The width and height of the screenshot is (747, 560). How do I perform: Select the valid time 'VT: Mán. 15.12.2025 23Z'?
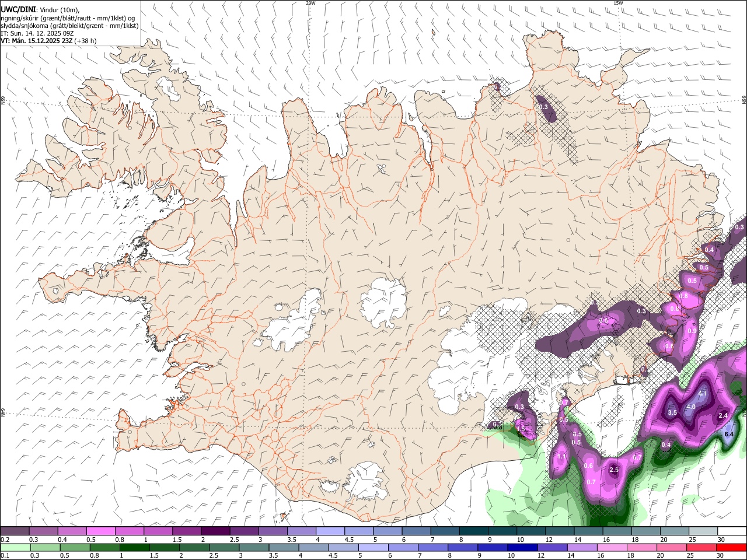click(36, 41)
